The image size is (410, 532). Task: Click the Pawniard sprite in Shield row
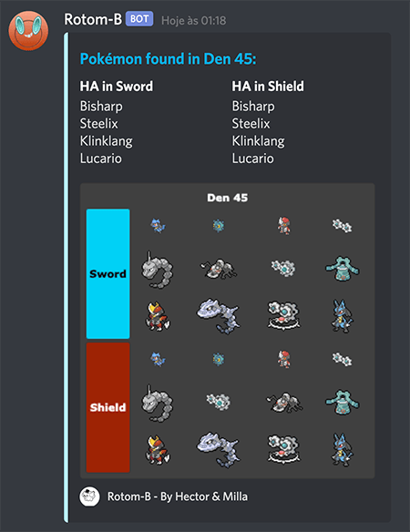pos(283,359)
